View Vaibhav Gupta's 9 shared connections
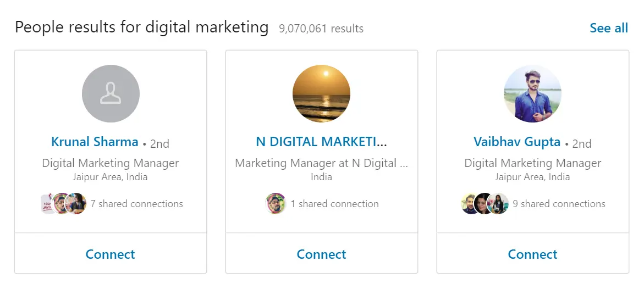The width and height of the screenshot is (644, 295). pos(559,204)
